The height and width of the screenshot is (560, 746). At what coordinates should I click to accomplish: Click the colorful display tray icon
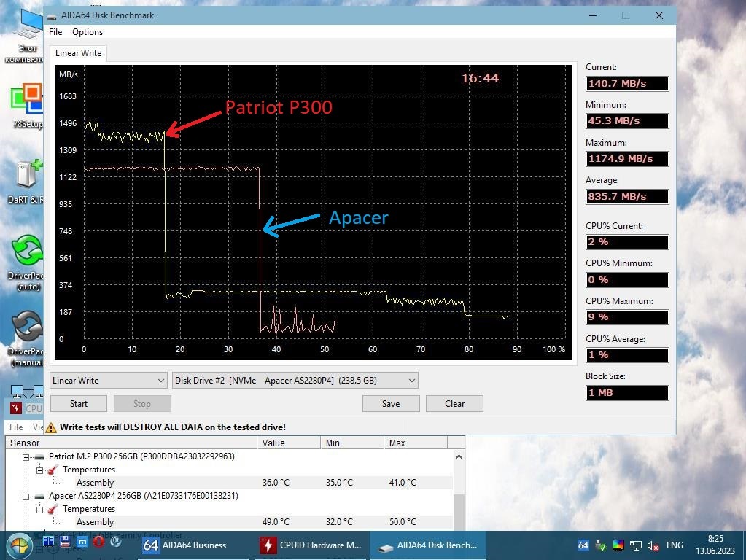(x=618, y=545)
